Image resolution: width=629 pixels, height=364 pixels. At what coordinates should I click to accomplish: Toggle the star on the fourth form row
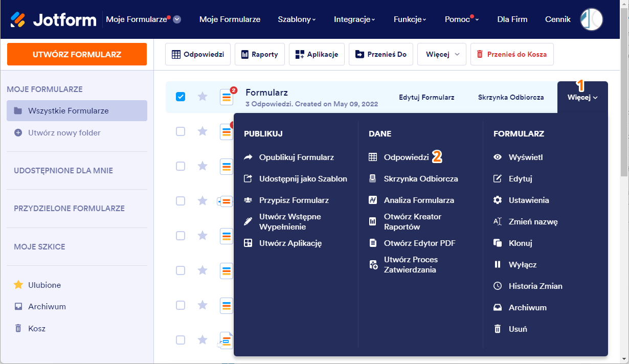pyautogui.click(x=203, y=200)
